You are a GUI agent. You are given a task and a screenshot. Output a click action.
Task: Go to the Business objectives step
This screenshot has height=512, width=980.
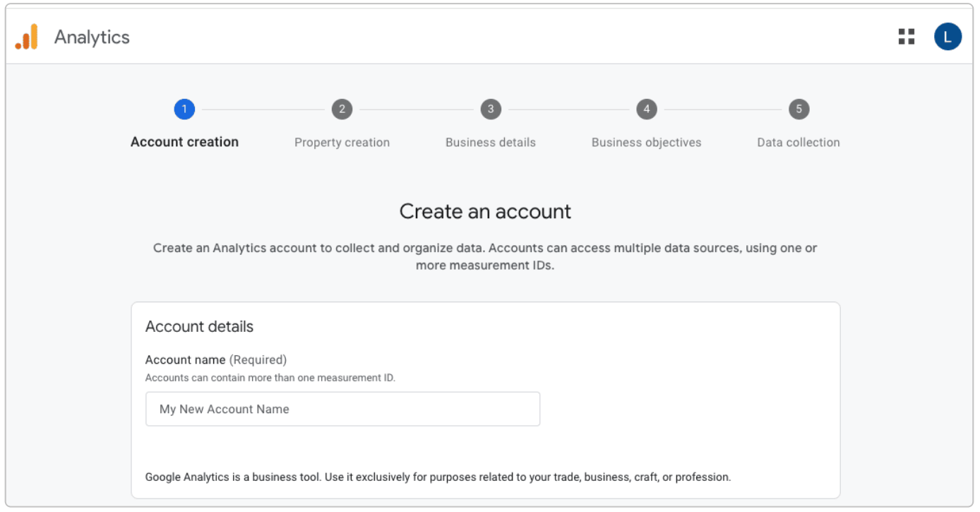646,142
